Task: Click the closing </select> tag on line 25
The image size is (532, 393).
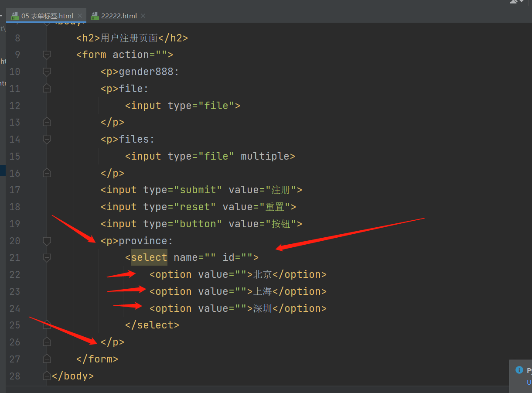Action: [x=152, y=325]
